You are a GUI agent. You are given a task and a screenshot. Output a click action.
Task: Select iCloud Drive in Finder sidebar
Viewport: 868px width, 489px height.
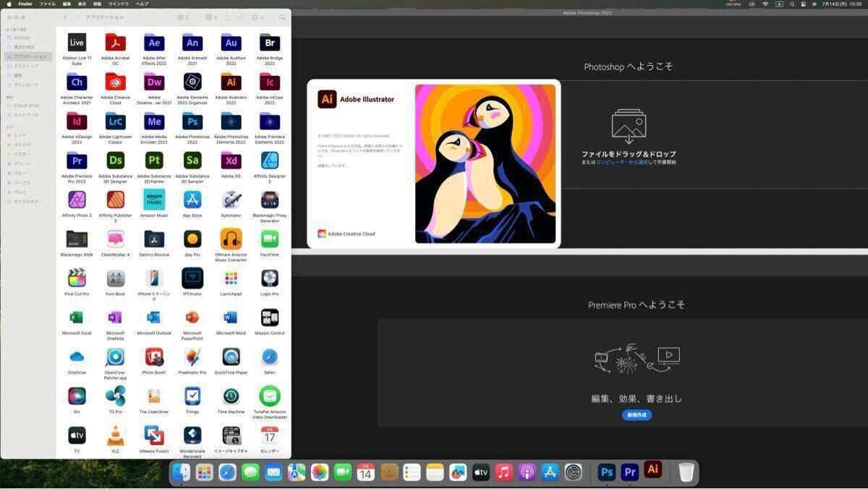pyautogui.click(x=27, y=105)
